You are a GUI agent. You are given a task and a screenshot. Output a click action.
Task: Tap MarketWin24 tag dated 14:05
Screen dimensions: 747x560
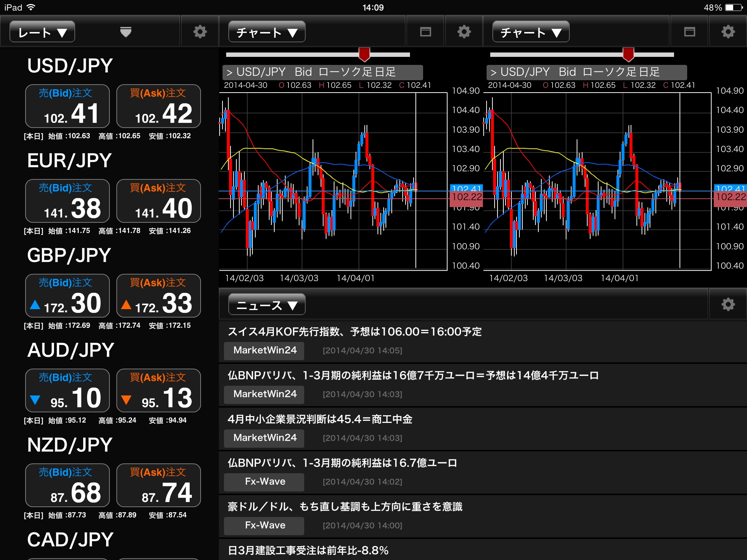[x=264, y=350]
